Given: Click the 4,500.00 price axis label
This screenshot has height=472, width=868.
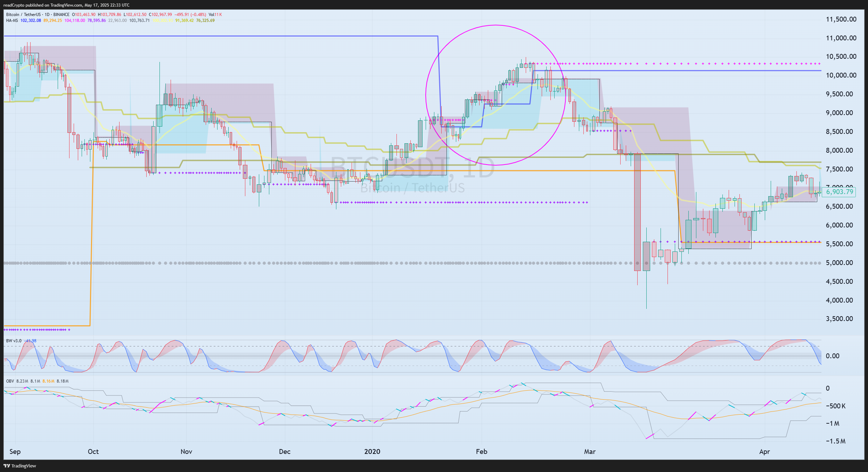Looking at the screenshot, I should click(x=839, y=282).
